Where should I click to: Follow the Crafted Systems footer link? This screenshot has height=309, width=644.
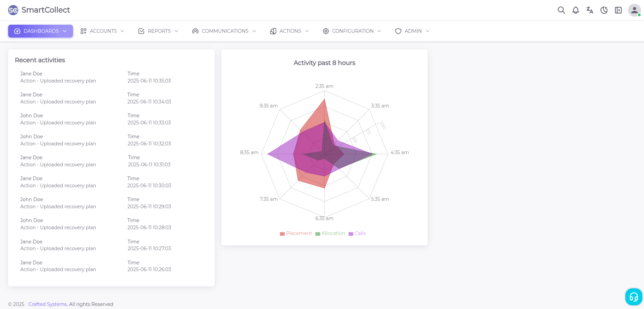point(48,304)
